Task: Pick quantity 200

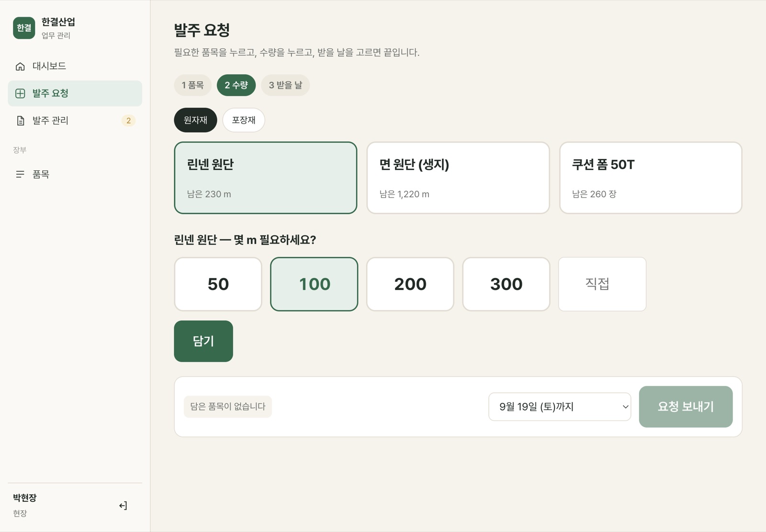Action: coord(410,284)
